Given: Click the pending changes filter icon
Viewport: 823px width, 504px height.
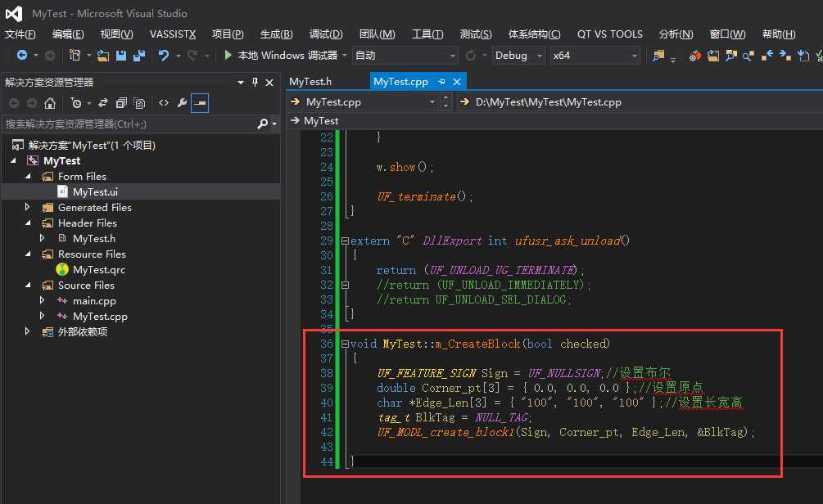Looking at the screenshot, I should tap(76, 103).
